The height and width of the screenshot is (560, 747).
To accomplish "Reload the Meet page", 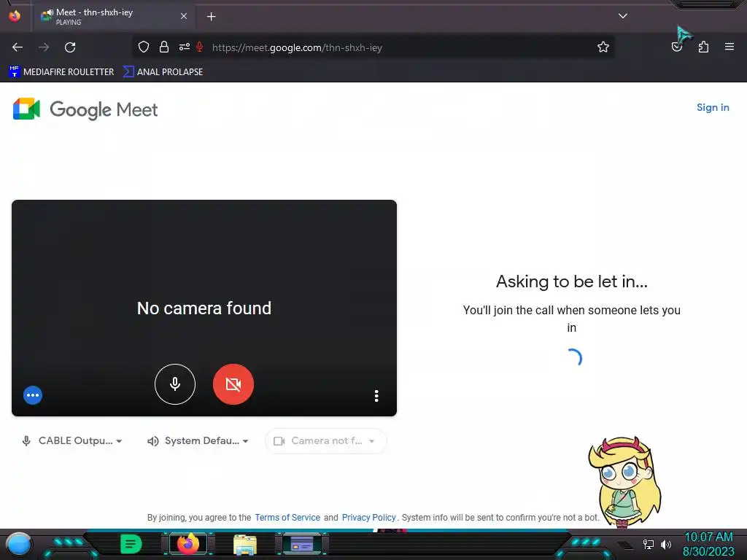I will pyautogui.click(x=70, y=47).
